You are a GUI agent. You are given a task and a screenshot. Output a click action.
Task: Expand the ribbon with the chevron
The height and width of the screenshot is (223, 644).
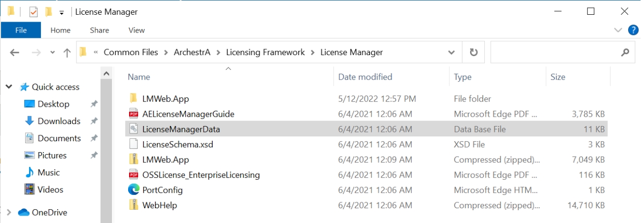[618, 30]
